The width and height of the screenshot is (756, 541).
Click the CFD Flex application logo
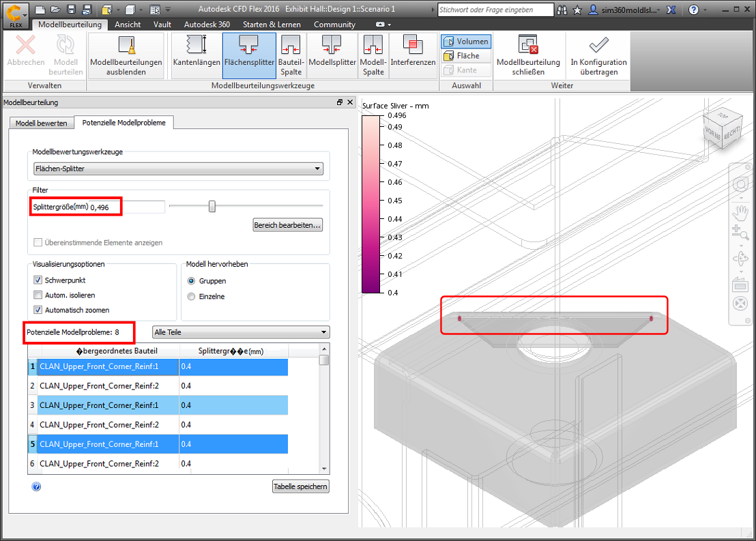(16, 16)
